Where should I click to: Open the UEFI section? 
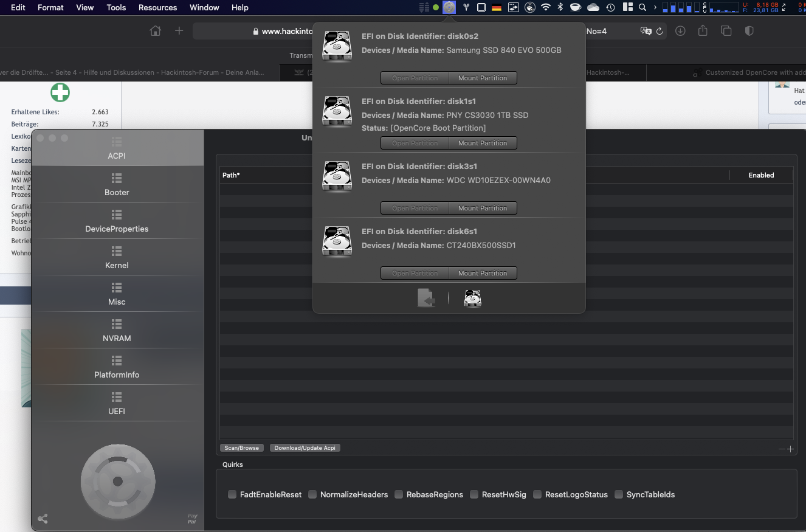(x=117, y=404)
